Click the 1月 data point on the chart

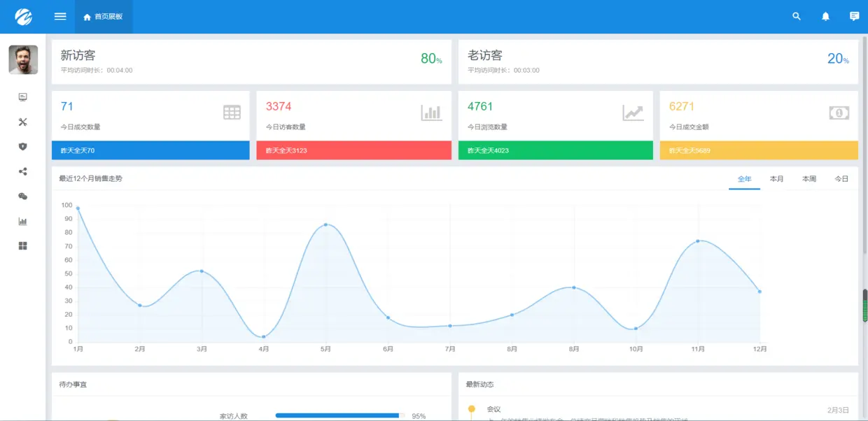tap(78, 208)
